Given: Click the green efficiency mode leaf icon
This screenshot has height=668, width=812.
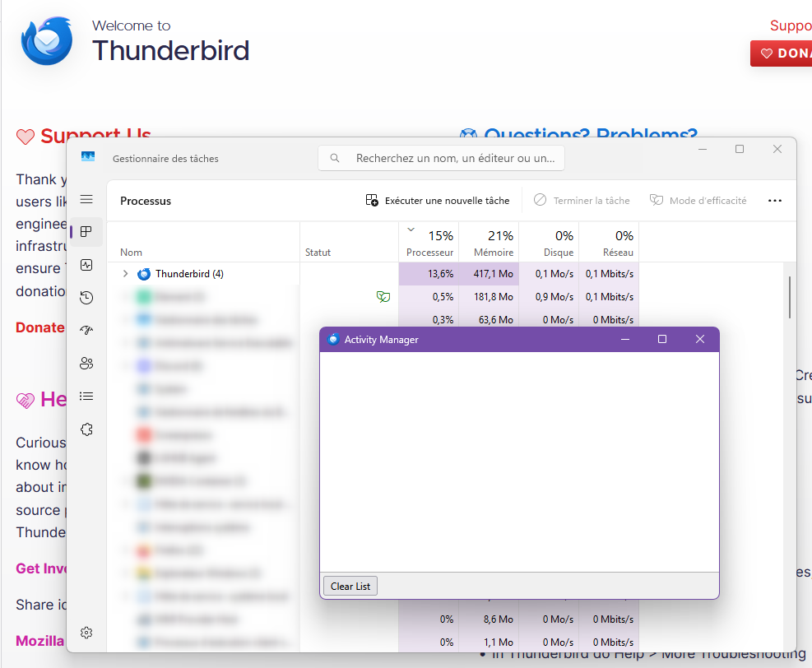Looking at the screenshot, I should [383, 297].
